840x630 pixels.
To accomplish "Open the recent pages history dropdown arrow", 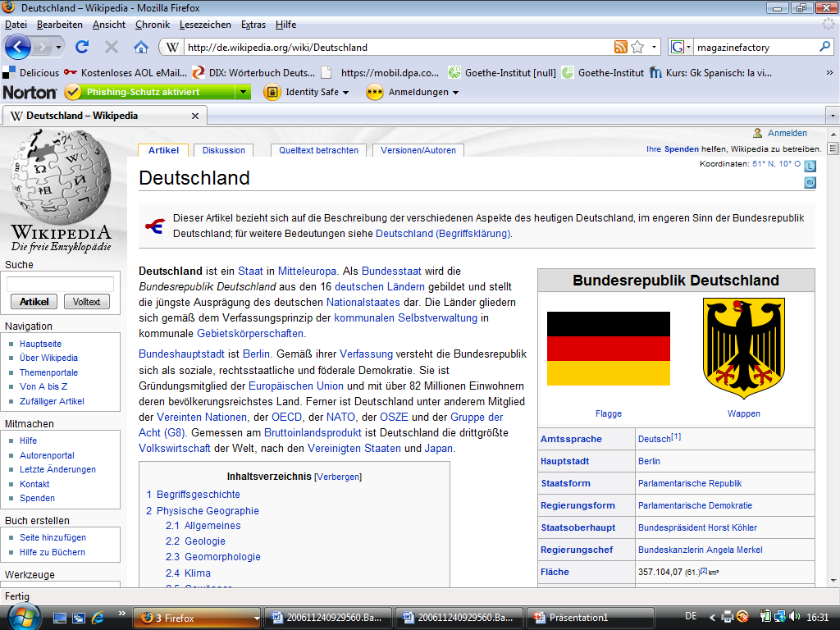I will click(58, 47).
